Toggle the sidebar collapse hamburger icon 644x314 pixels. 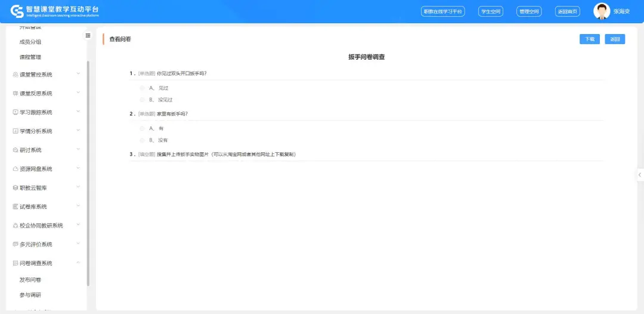[x=88, y=35]
